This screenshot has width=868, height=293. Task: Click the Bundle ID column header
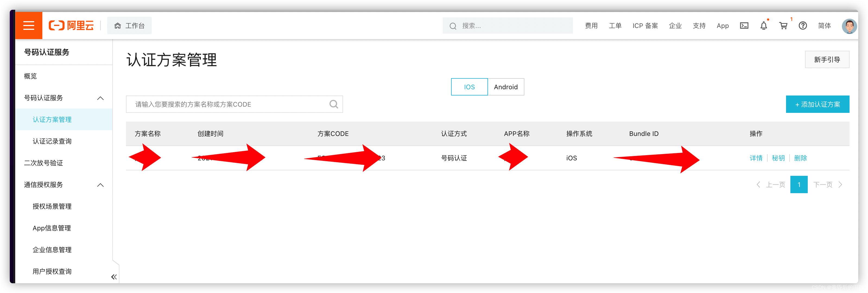click(644, 134)
